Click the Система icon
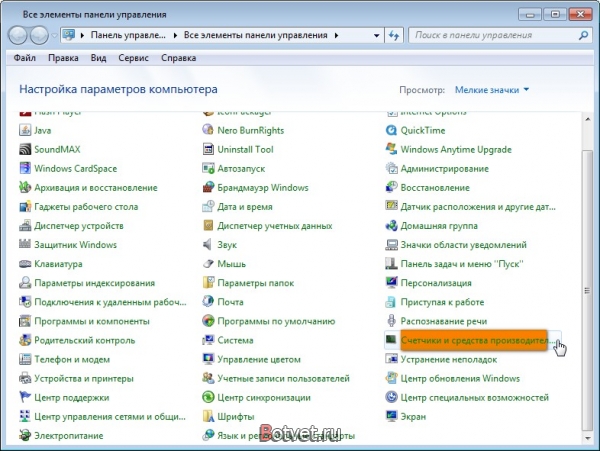The width and height of the screenshot is (600, 451). 208,340
